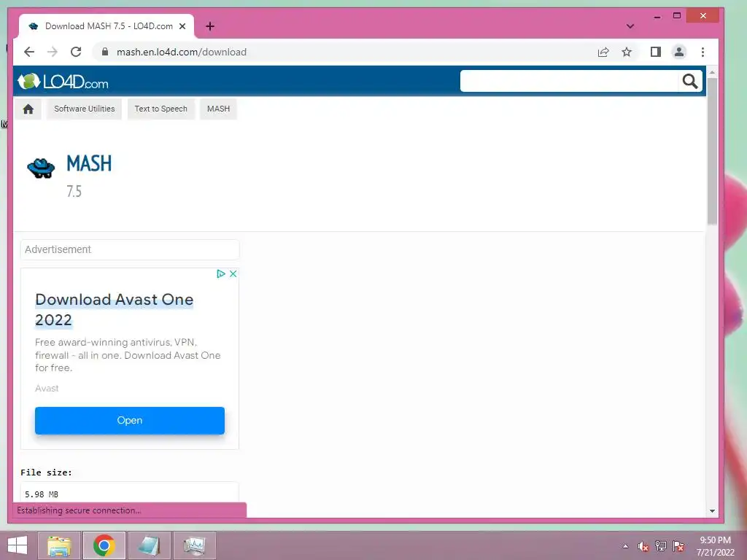Click Download Avast One 2022 headline
747x560 pixels.
click(115, 309)
